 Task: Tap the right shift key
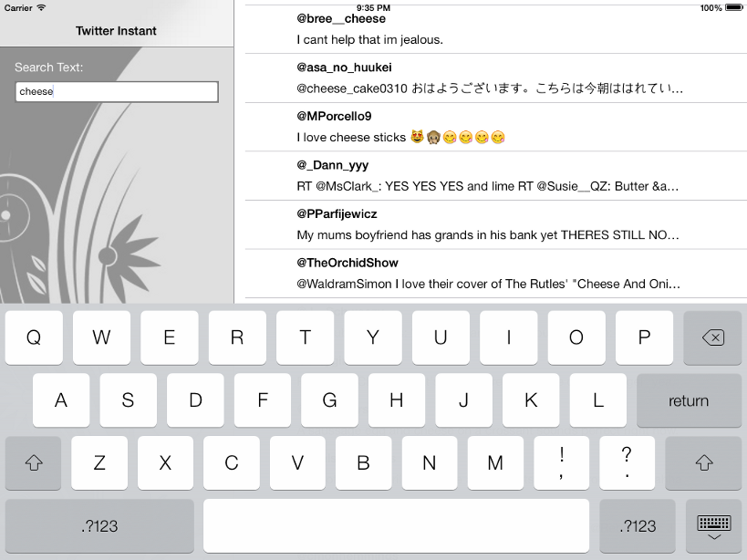(x=703, y=462)
